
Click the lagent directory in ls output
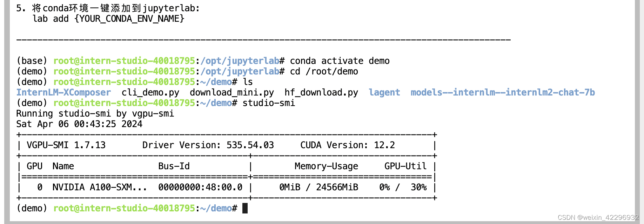tap(384, 92)
